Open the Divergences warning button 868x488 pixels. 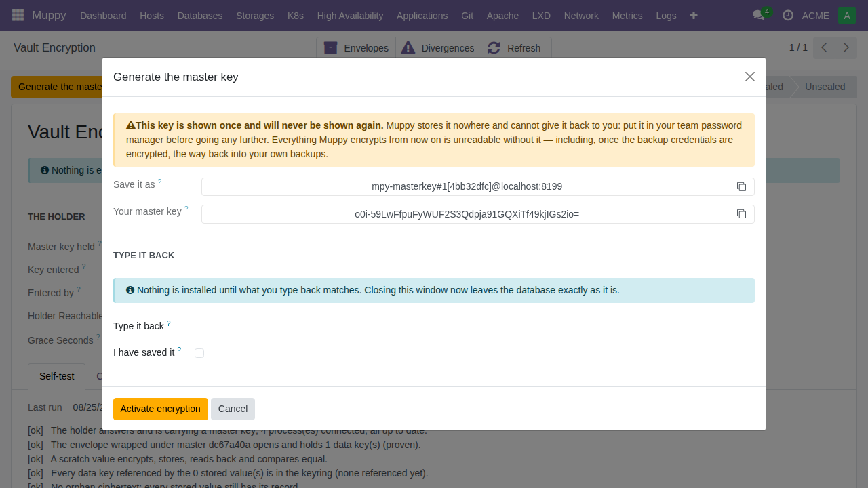pyautogui.click(x=438, y=48)
